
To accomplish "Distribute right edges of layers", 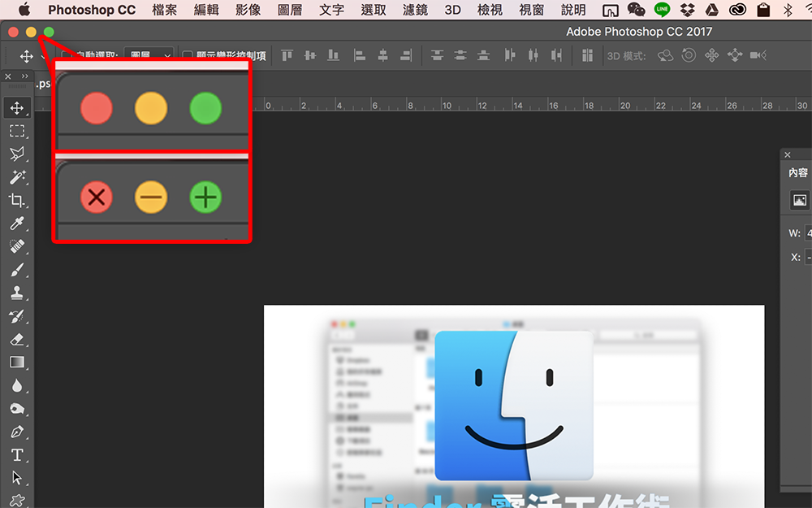I will pos(556,55).
